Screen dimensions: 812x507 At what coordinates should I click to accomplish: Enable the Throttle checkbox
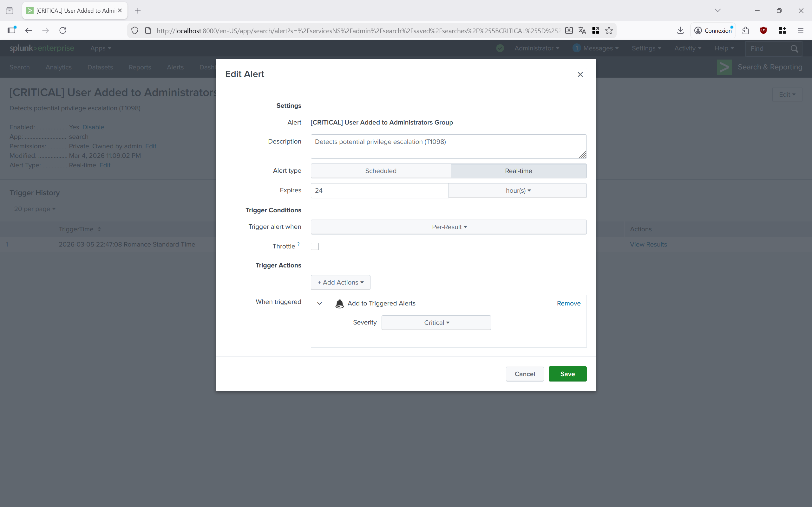pos(314,247)
